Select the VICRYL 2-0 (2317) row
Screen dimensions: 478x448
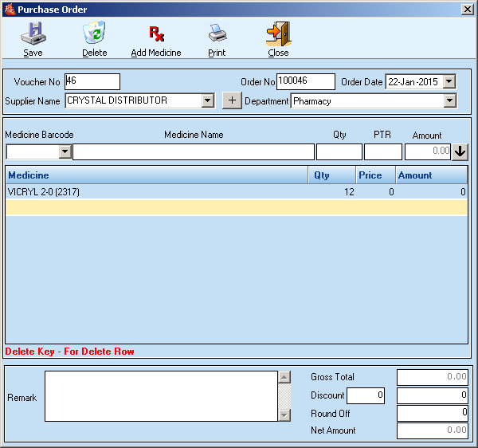[x=159, y=191]
